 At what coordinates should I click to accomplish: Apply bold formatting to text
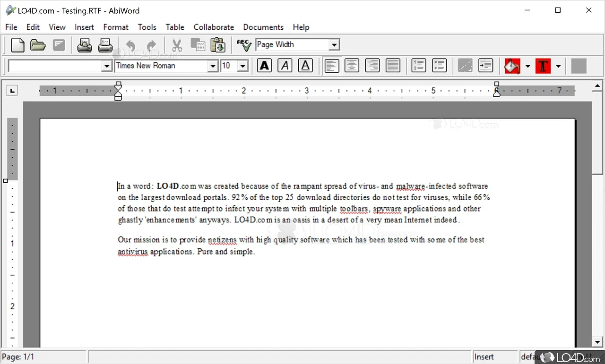pyautogui.click(x=264, y=66)
